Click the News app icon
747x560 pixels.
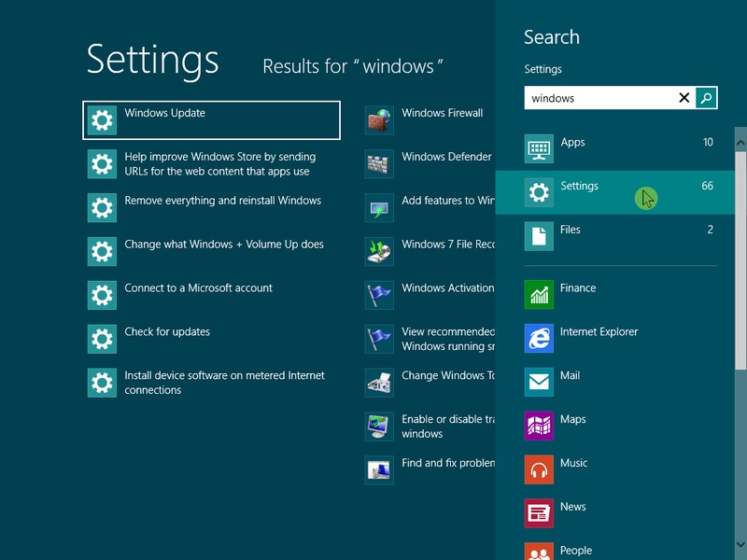[x=539, y=513]
